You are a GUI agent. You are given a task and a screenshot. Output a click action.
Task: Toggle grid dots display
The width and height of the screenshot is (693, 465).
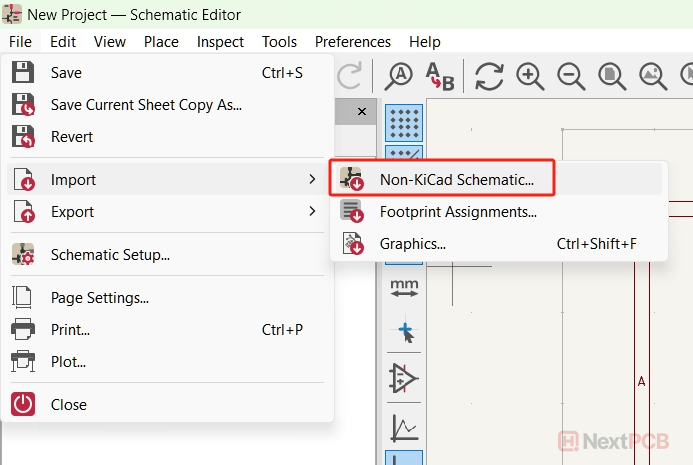click(x=404, y=123)
